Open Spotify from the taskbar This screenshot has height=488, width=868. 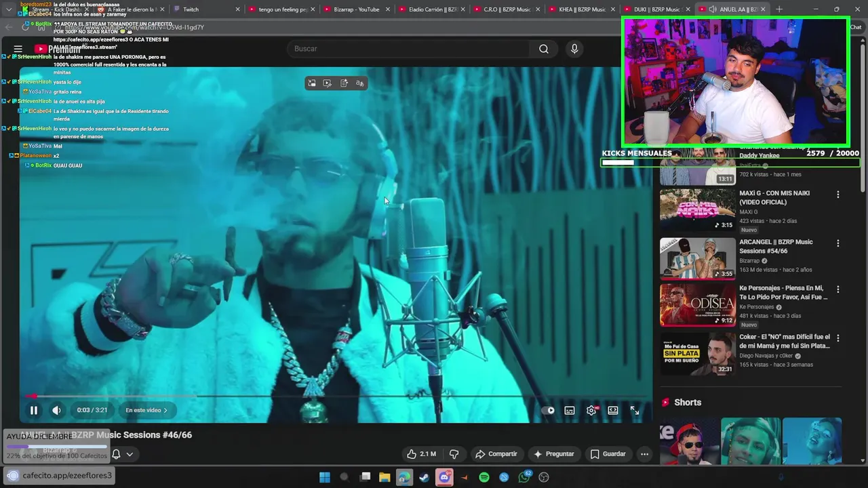click(484, 477)
